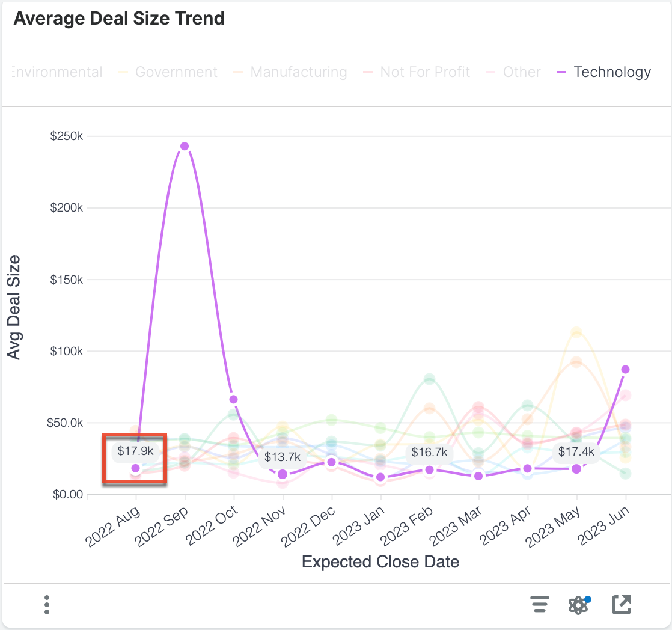The height and width of the screenshot is (630, 672).
Task: Click the highlighted August 2022 data point
Action: [x=135, y=468]
